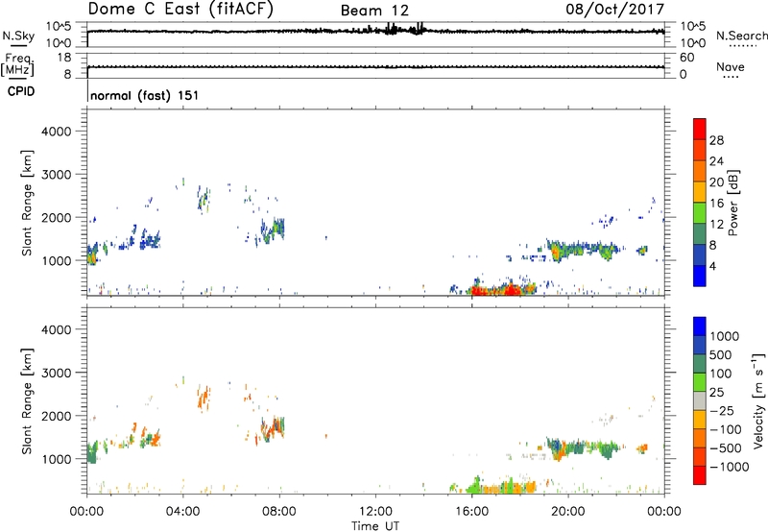Click the '18' frequency axis value

(x=64, y=58)
